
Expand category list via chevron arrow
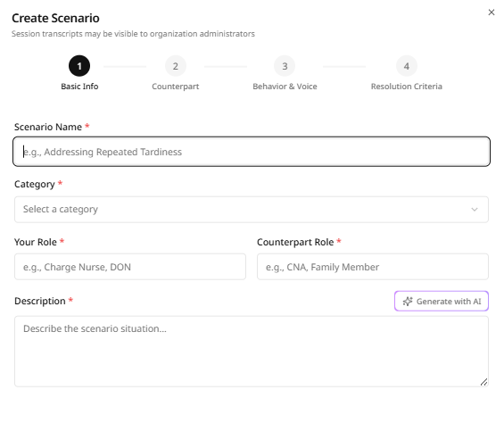475,210
